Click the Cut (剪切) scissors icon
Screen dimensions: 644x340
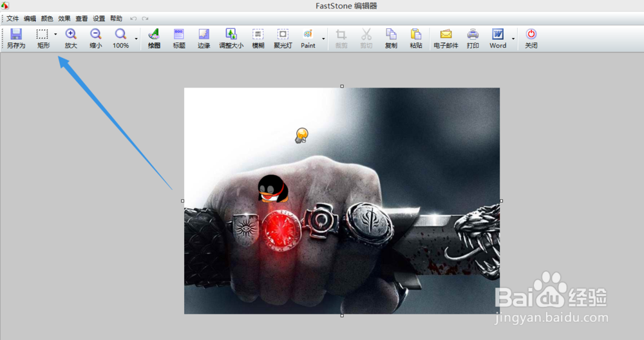click(366, 34)
